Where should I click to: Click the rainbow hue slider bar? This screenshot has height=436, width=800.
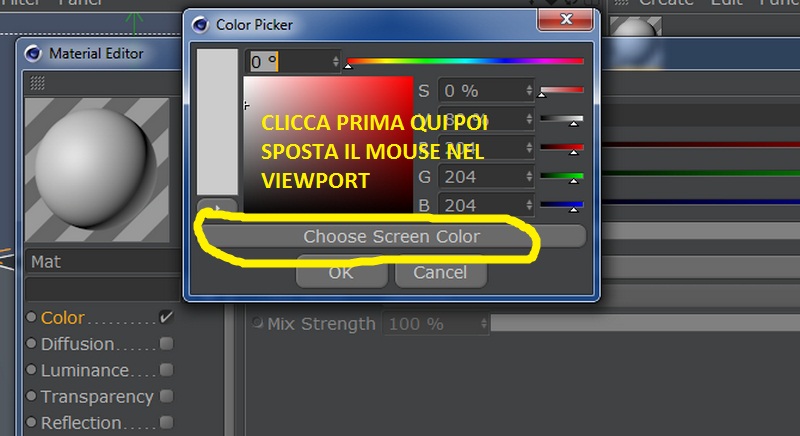(465, 61)
